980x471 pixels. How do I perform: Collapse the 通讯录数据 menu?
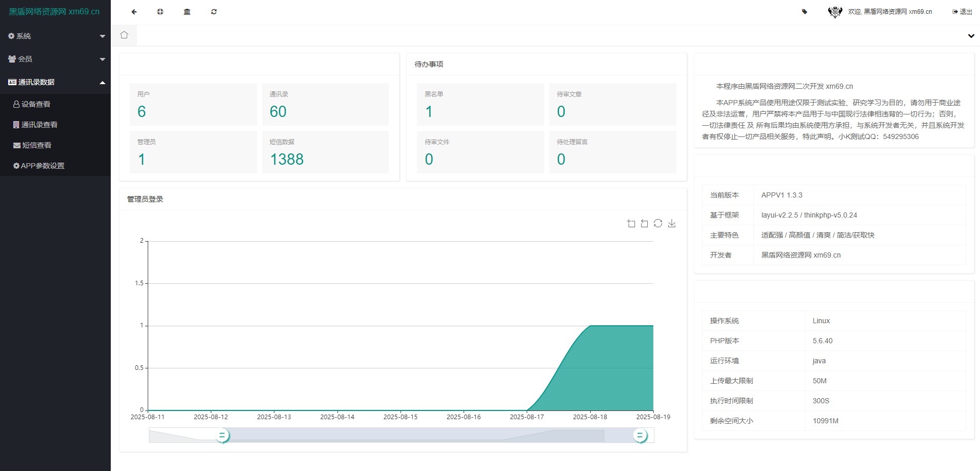(55, 82)
